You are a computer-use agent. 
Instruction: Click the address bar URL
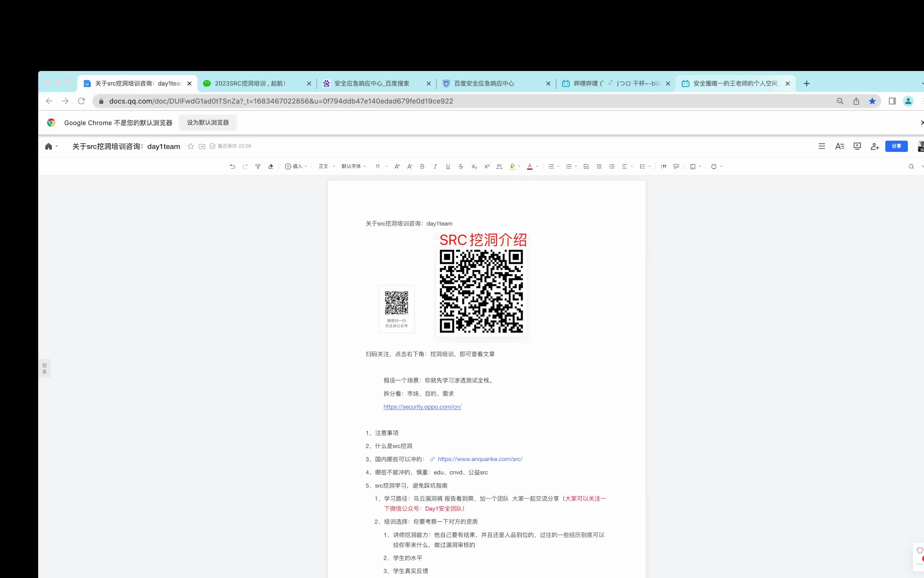click(281, 101)
